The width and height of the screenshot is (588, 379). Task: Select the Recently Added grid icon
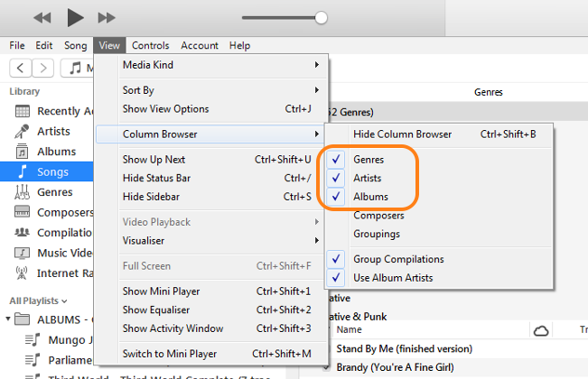click(22, 111)
